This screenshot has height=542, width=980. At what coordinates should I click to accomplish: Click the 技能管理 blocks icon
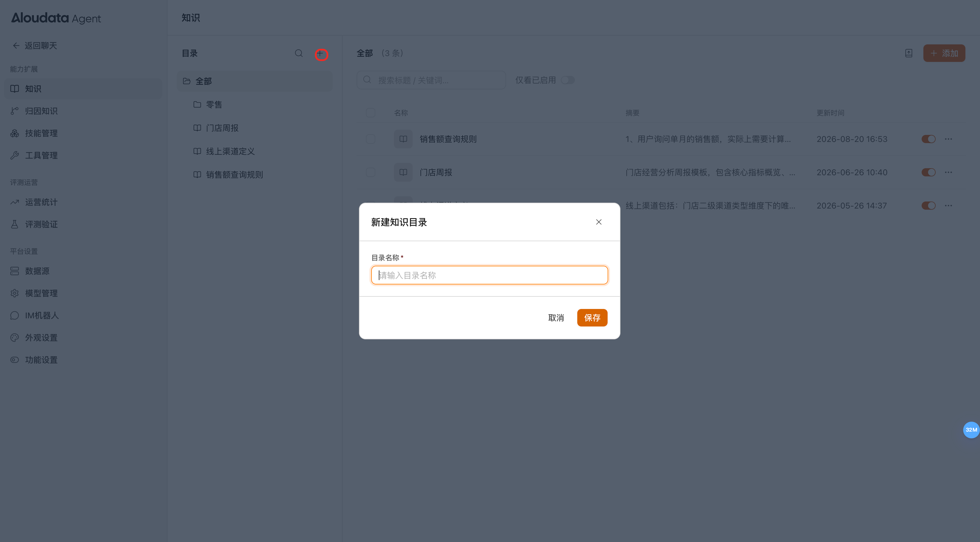tap(15, 133)
